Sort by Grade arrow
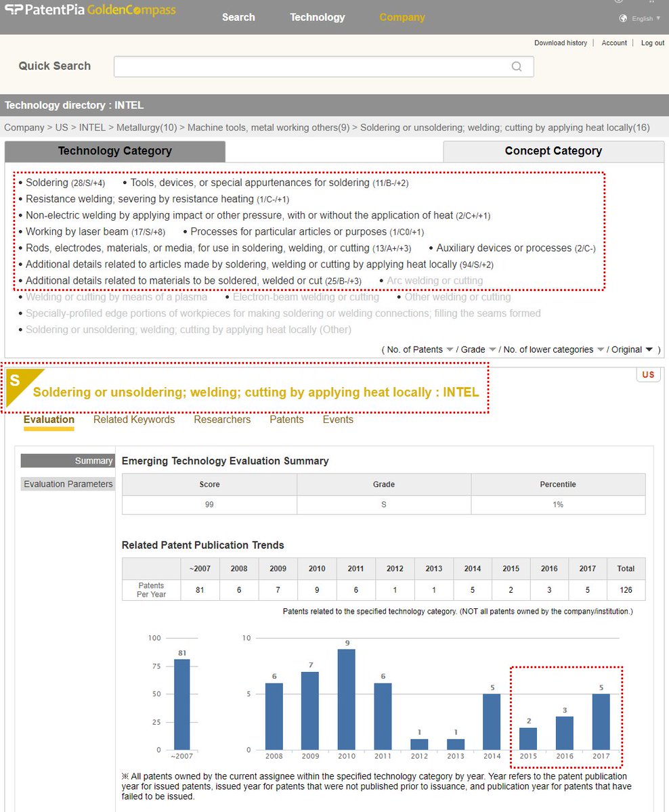The height and width of the screenshot is (812, 669). [492, 350]
